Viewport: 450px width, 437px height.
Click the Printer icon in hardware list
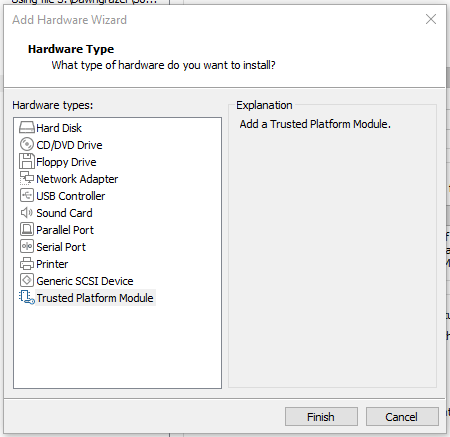[27, 264]
